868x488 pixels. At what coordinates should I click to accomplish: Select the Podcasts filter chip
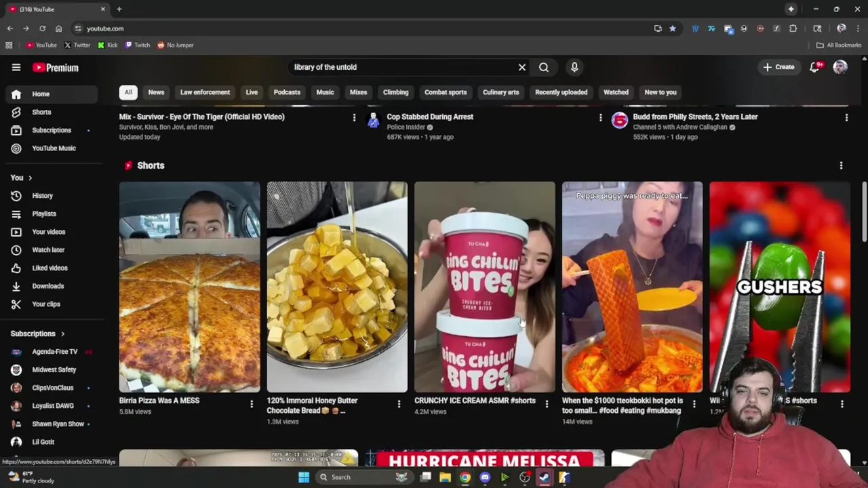click(x=287, y=92)
